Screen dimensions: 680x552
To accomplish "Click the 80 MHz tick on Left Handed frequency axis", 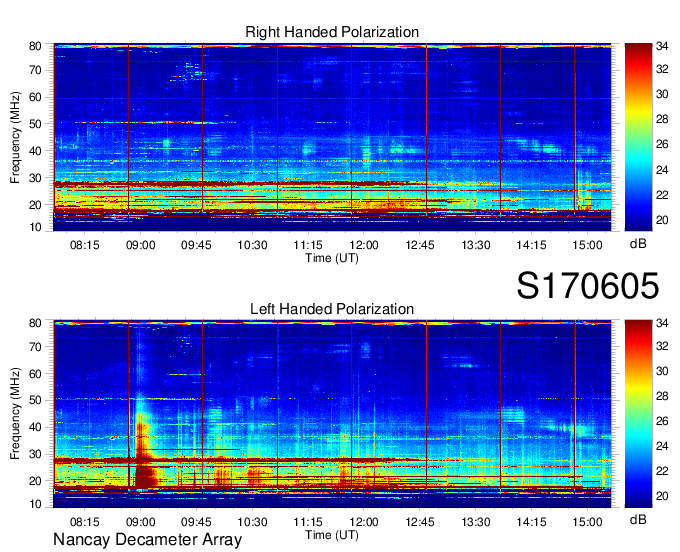I will pos(35,323).
